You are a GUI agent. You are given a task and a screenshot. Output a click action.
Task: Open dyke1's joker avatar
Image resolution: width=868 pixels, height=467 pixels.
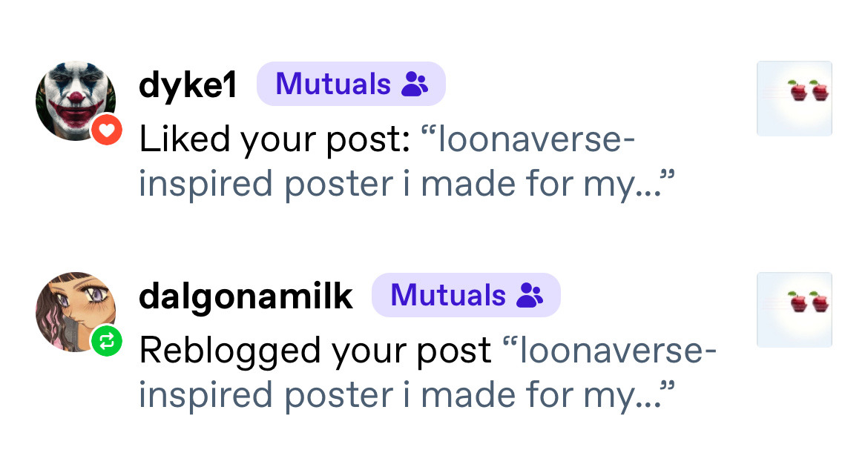click(x=73, y=98)
